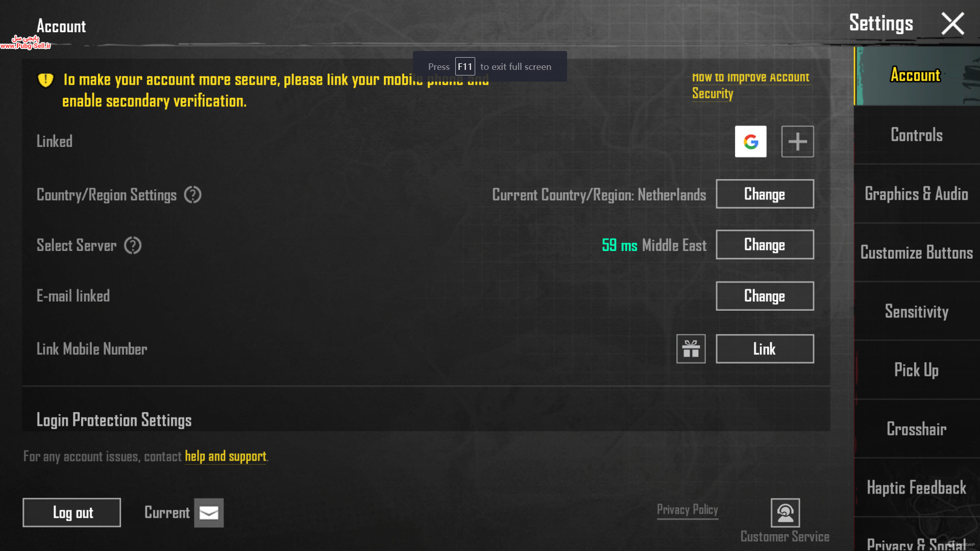This screenshot has height=551, width=980.
Task: Change the Middle East server
Action: tap(765, 244)
